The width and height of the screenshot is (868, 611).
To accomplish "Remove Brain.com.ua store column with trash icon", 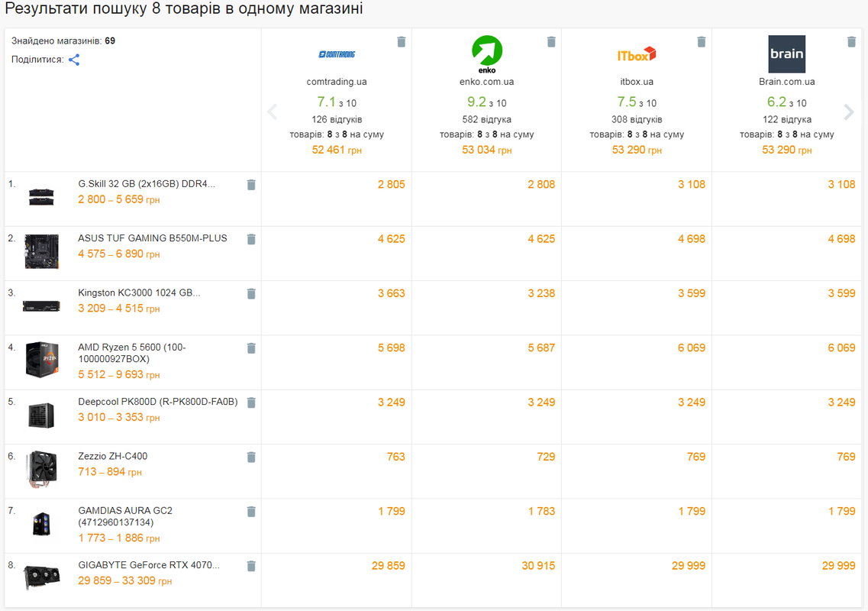I will tap(851, 41).
